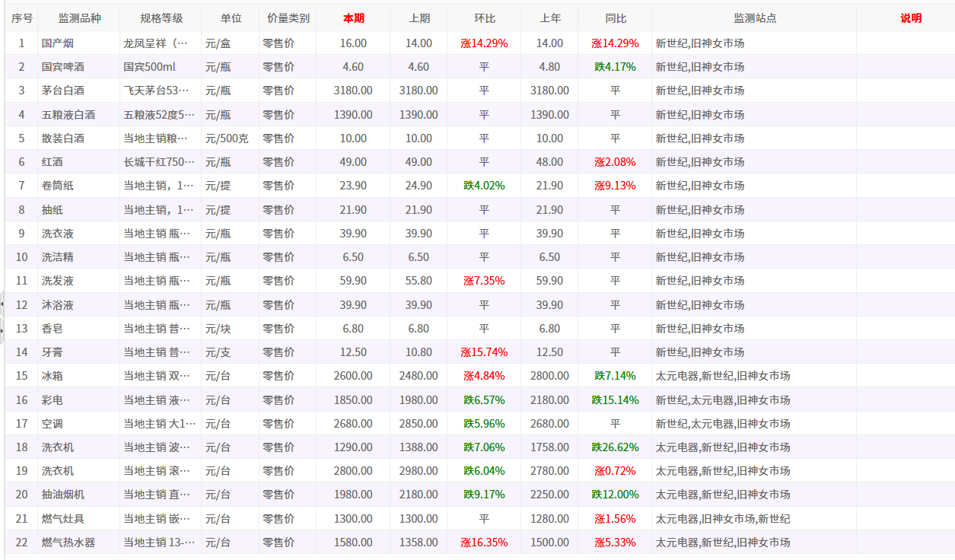Click current price 16.00 for 国产烟
The width and height of the screenshot is (955, 560).
pyautogui.click(x=353, y=43)
